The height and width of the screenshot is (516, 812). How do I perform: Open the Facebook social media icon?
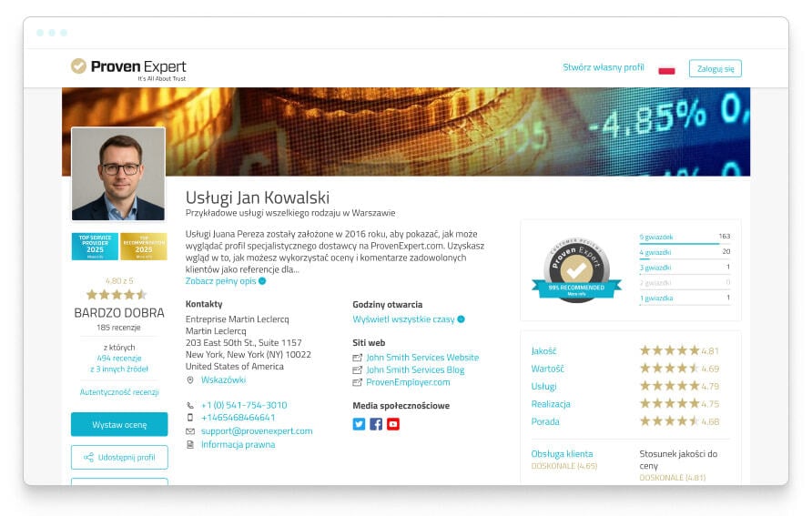tap(376, 424)
